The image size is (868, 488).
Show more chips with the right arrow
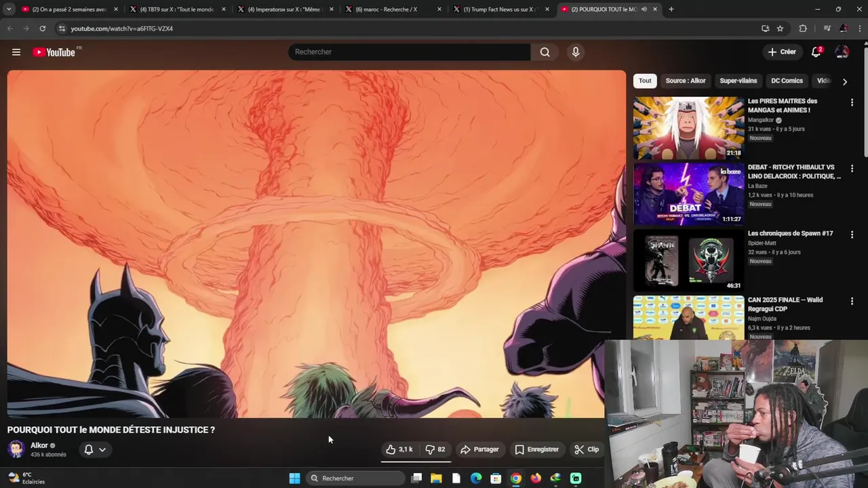tap(844, 81)
